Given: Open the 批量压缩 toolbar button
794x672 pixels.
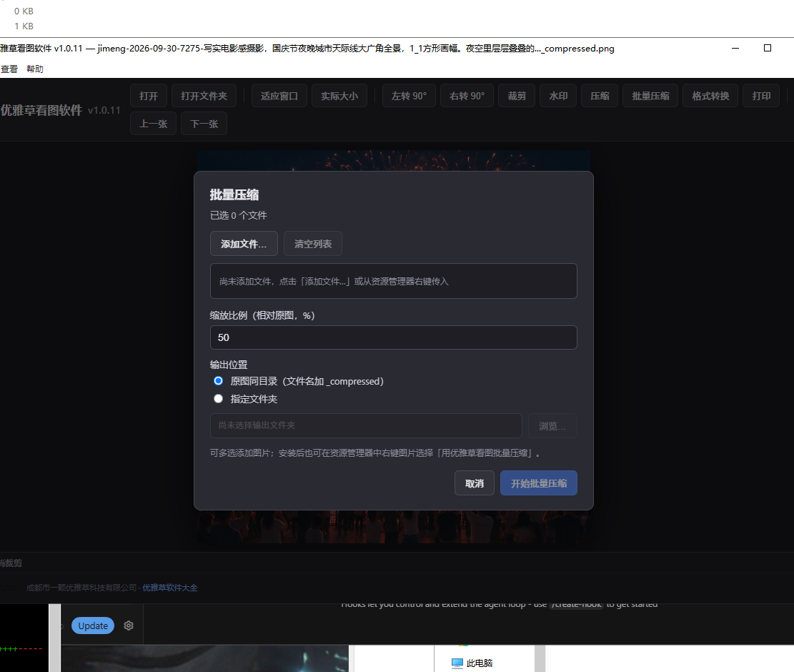Looking at the screenshot, I should 650,96.
